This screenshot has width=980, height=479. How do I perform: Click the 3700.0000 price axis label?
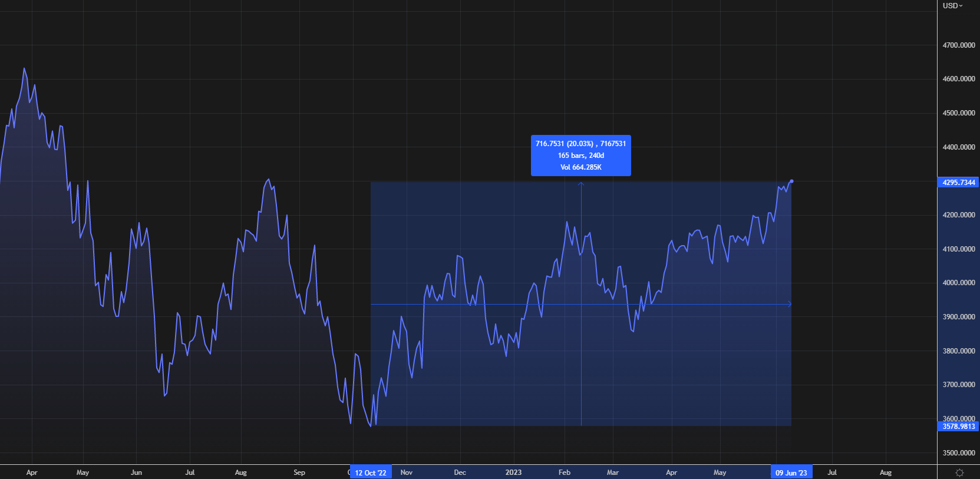[x=959, y=385]
